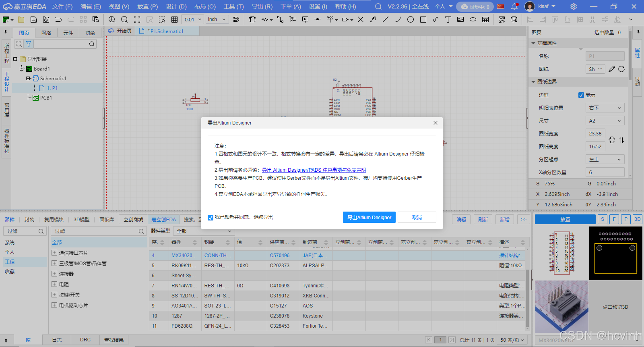The width and height of the screenshot is (644, 347).
Task: Click the Save icon in toolbar
Action: pyautogui.click(x=33, y=19)
